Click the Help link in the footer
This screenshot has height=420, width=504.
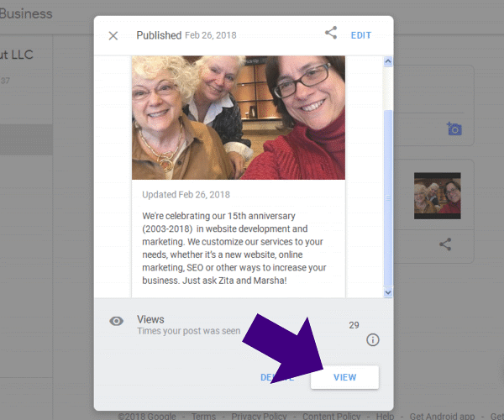point(385,416)
